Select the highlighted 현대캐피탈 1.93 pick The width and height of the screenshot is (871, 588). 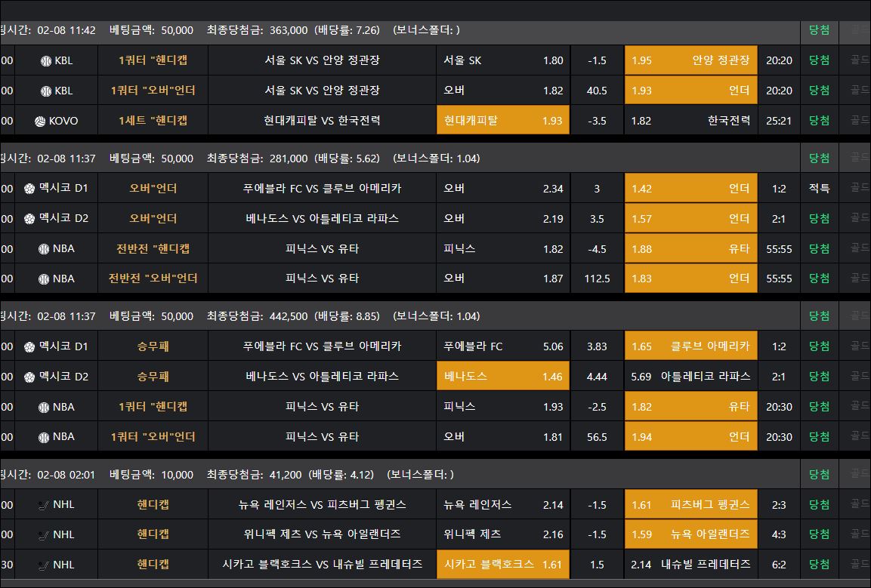point(502,120)
